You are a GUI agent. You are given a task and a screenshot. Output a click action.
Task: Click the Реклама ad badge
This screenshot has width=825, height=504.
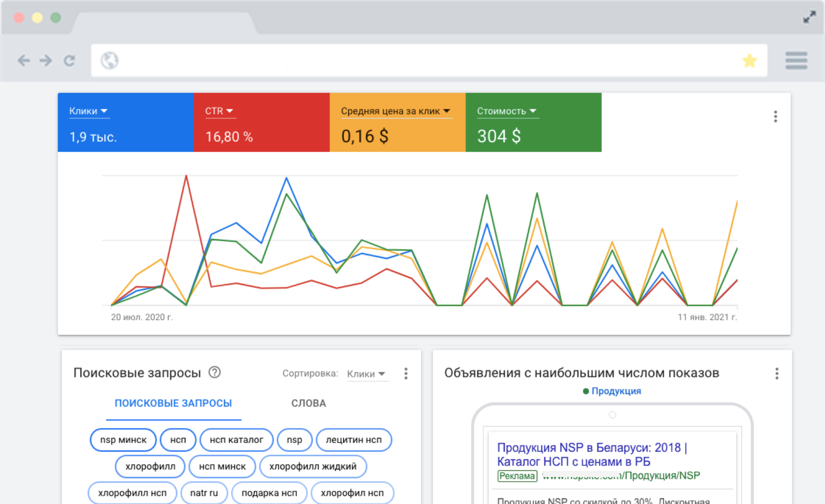click(517, 476)
